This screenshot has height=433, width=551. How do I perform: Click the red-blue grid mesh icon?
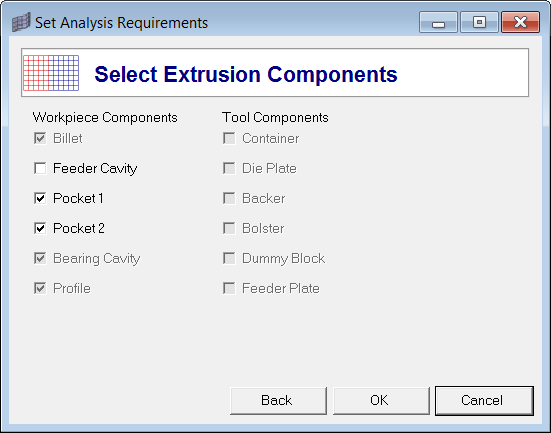51,73
